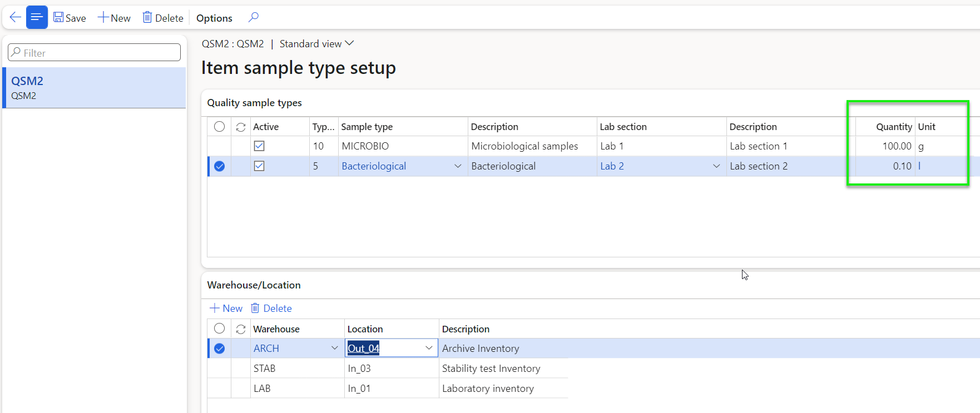This screenshot has height=413, width=980.
Task: Click the Filter input field
Action: (x=95, y=53)
